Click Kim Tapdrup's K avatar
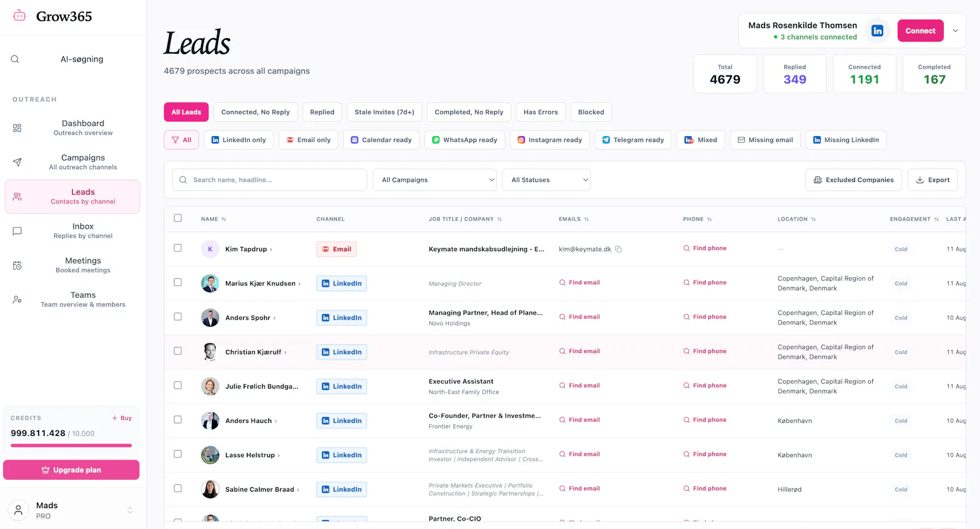This screenshot has height=529, width=980. pos(210,249)
